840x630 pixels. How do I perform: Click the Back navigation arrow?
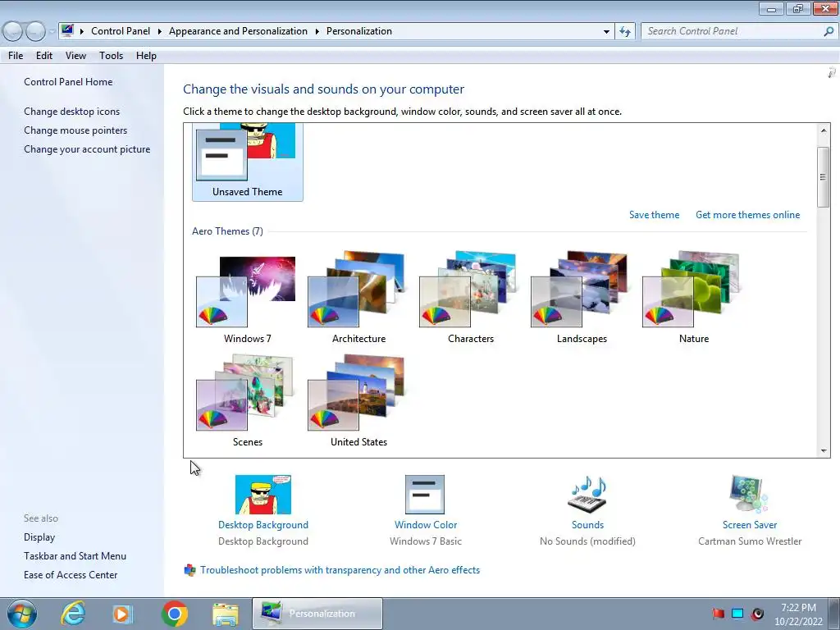13,32
